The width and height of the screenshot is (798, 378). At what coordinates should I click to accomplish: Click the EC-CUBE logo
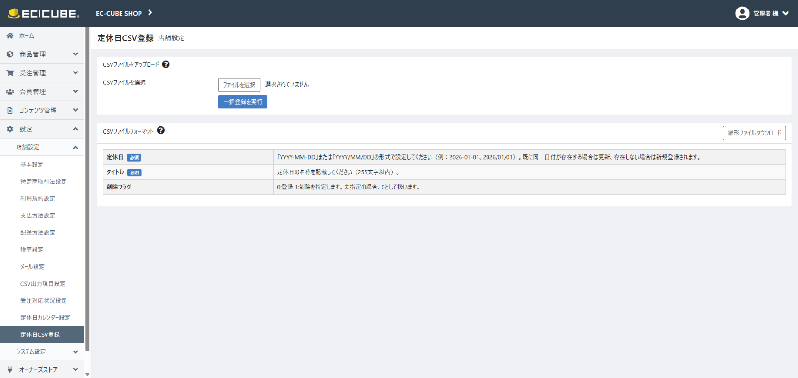pos(43,13)
